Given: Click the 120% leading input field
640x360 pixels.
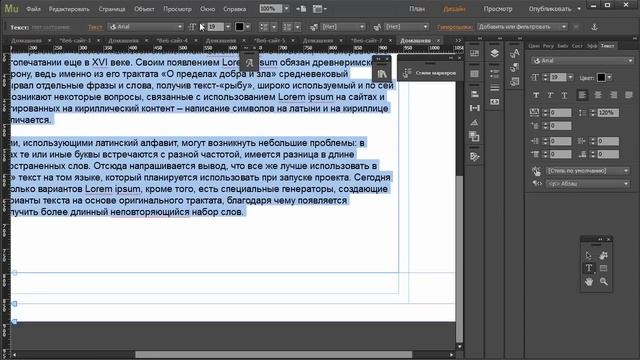Looking at the screenshot, I should pos(608,113).
